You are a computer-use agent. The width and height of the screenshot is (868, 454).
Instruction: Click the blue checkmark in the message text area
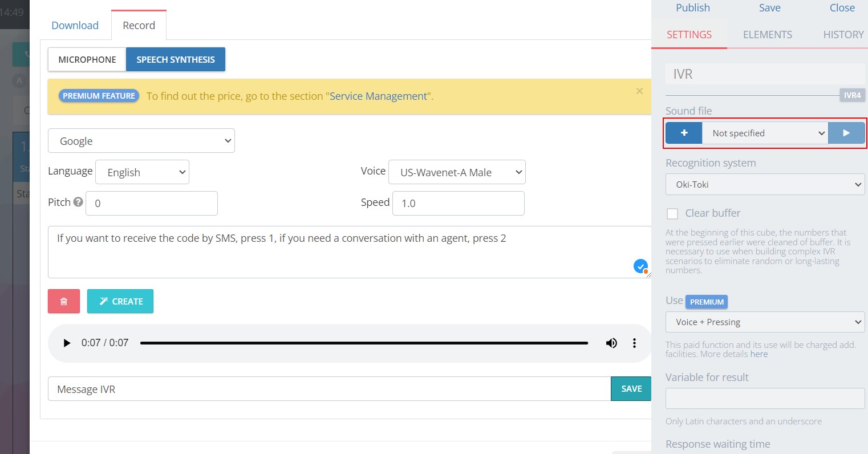[x=640, y=266]
